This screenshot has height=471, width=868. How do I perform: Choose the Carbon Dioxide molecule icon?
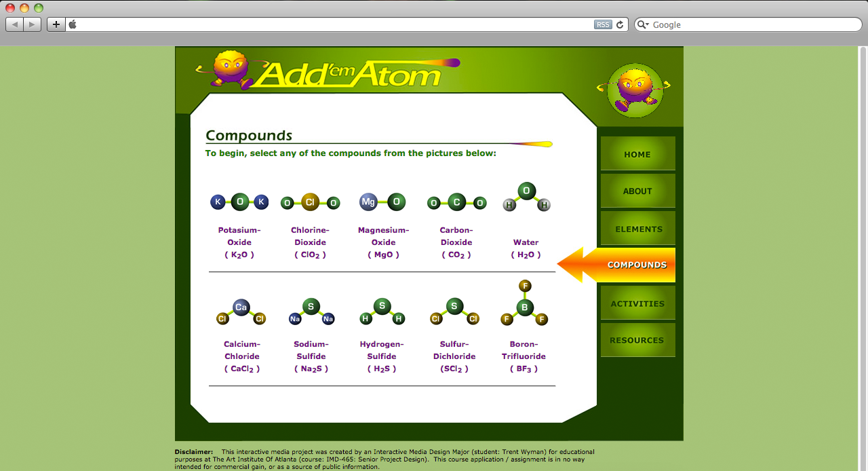tap(456, 202)
